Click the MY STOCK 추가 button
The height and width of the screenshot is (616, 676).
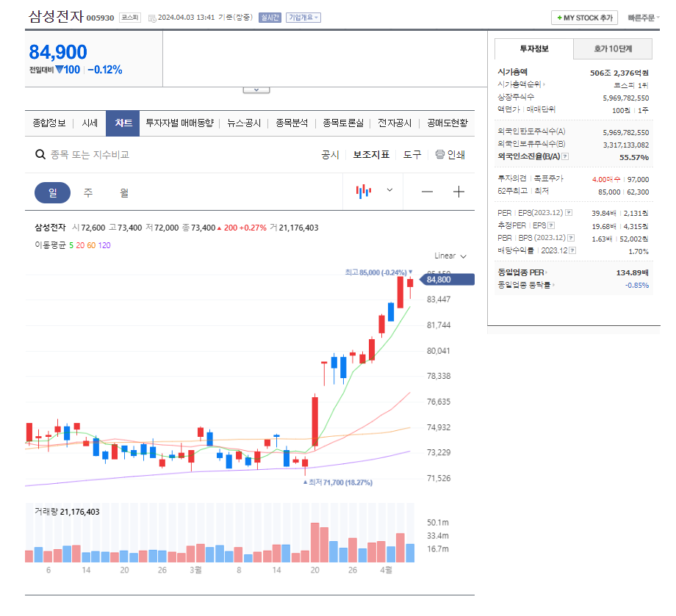tap(584, 18)
